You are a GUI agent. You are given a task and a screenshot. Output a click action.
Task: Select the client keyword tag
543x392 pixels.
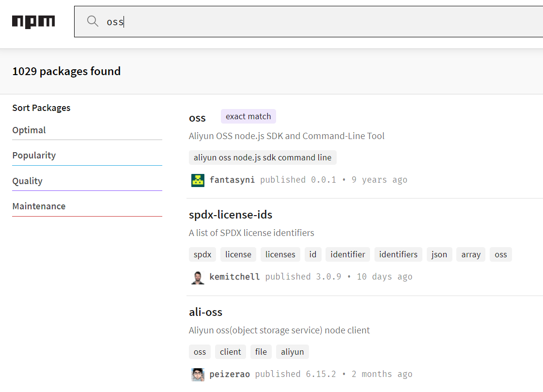(x=230, y=352)
